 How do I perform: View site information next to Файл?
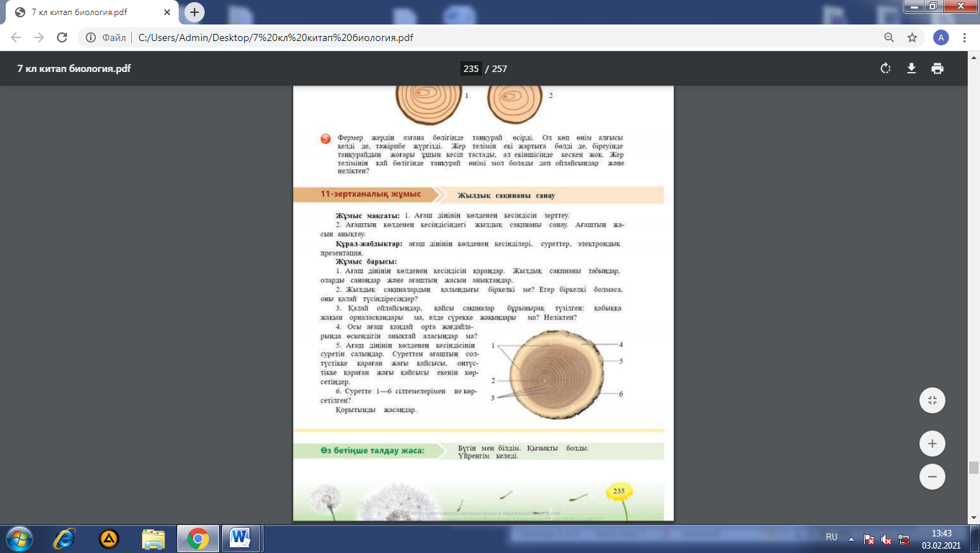(x=92, y=37)
